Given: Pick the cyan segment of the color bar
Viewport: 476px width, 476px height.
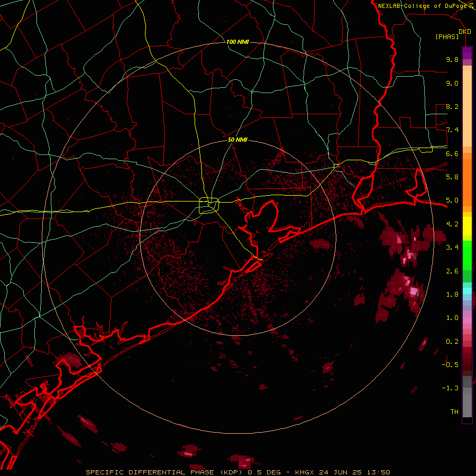Looking at the screenshot, I should point(467,291).
